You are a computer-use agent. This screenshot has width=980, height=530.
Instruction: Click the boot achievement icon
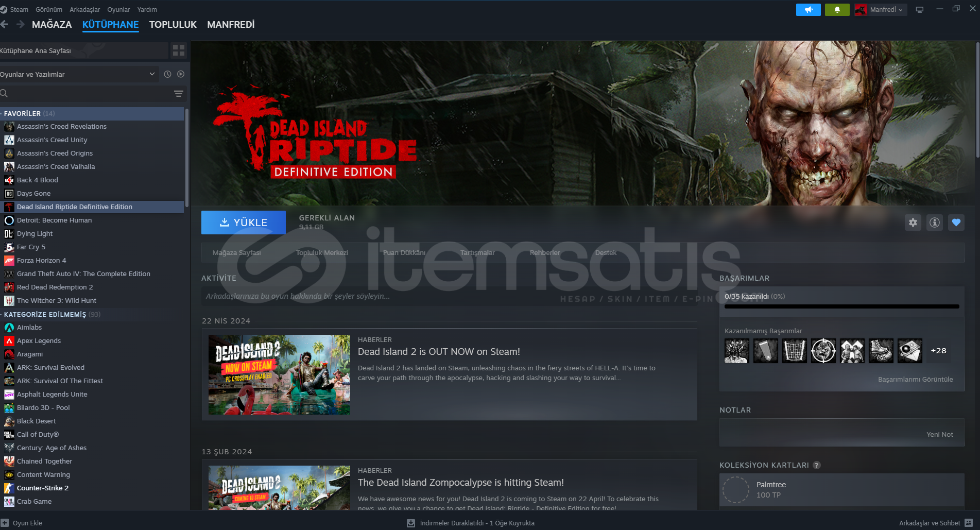(881, 351)
